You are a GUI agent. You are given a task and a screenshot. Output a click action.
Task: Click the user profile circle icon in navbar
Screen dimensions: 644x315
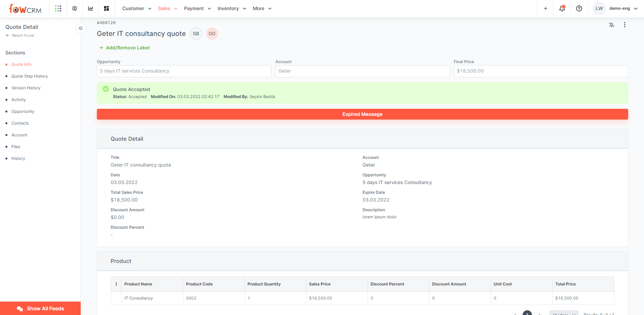pos(75,8)
